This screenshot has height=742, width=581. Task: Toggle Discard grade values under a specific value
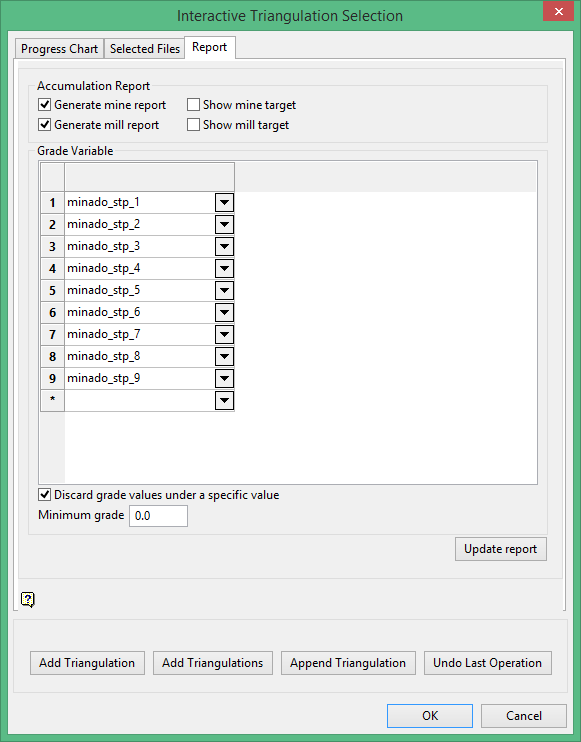point(44,495)
